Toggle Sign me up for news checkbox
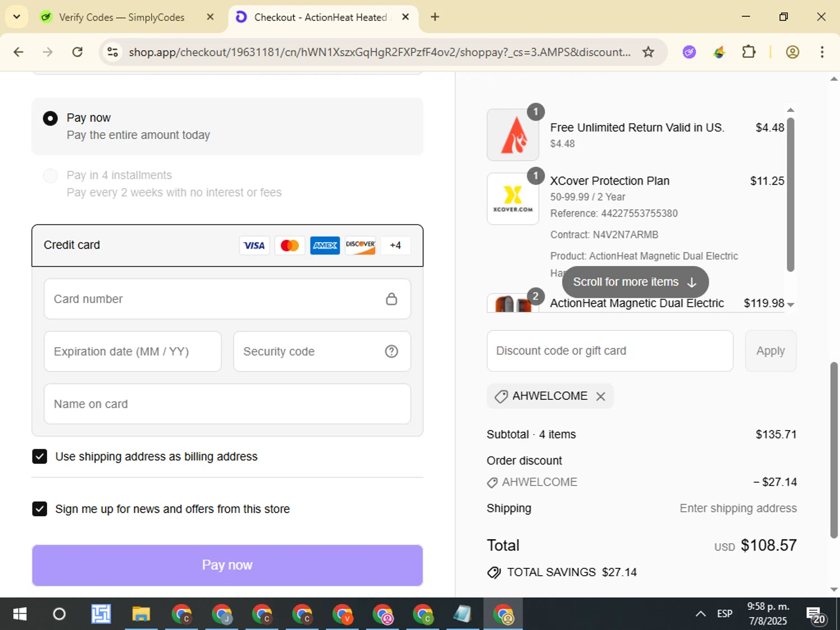This screenshot has width=840, height=630. pos(40,509)
